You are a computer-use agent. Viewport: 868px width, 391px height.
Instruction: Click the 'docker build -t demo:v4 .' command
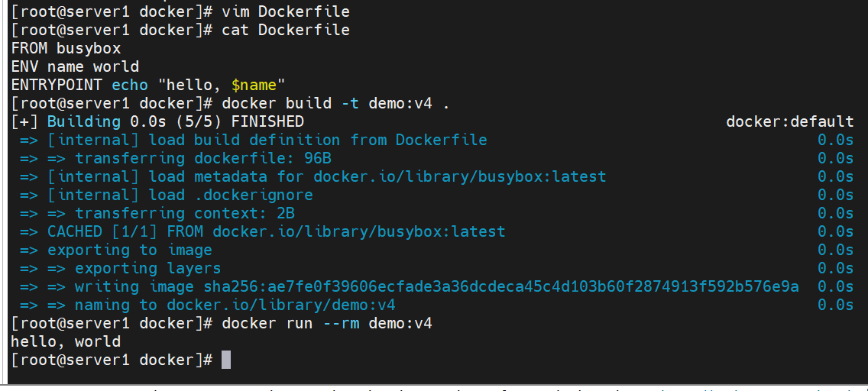pyautogui.click(x=335, y=103)
